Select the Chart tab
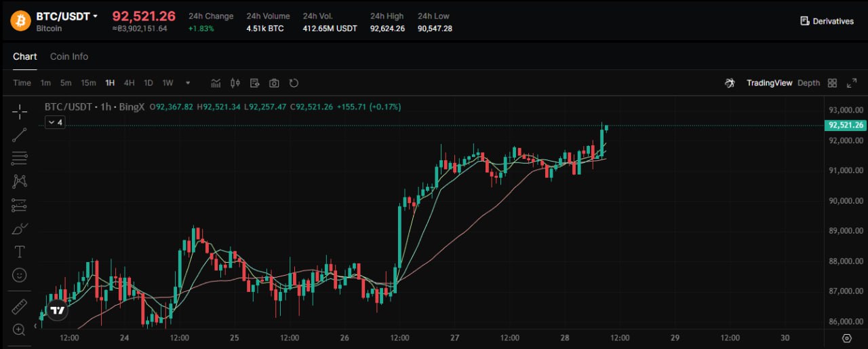This screenshot has width=868, height=349. coord(25,56)
